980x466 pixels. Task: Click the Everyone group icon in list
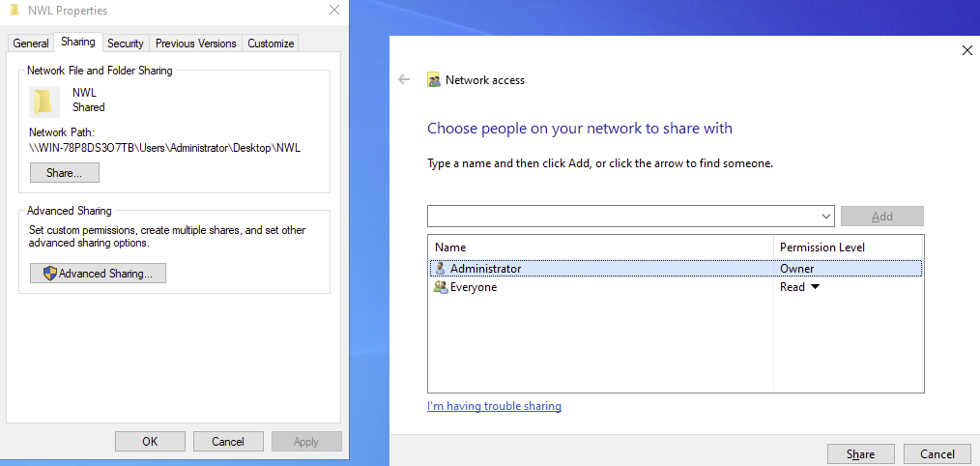tap(441, 287)
